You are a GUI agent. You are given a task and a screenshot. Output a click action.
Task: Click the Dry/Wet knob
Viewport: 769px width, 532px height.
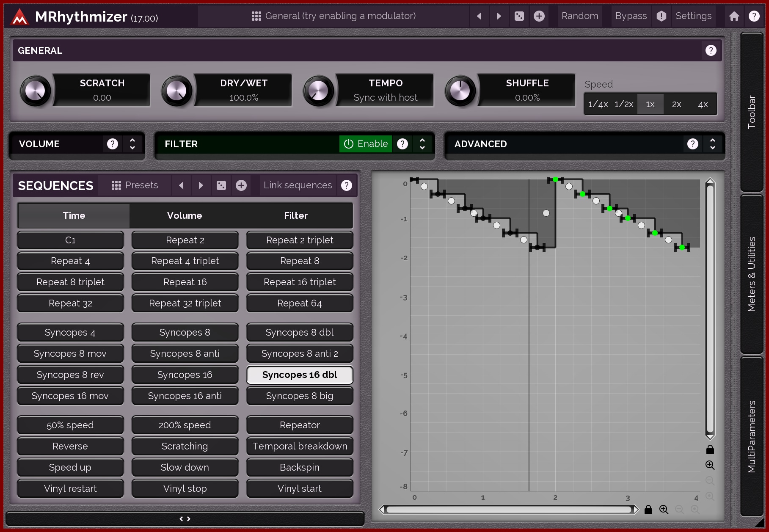[x=176, y=91]
